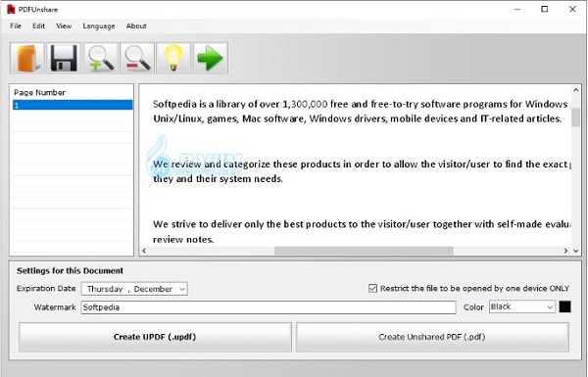Open the File menu
The image size is (588, 377).
[16, 25]
